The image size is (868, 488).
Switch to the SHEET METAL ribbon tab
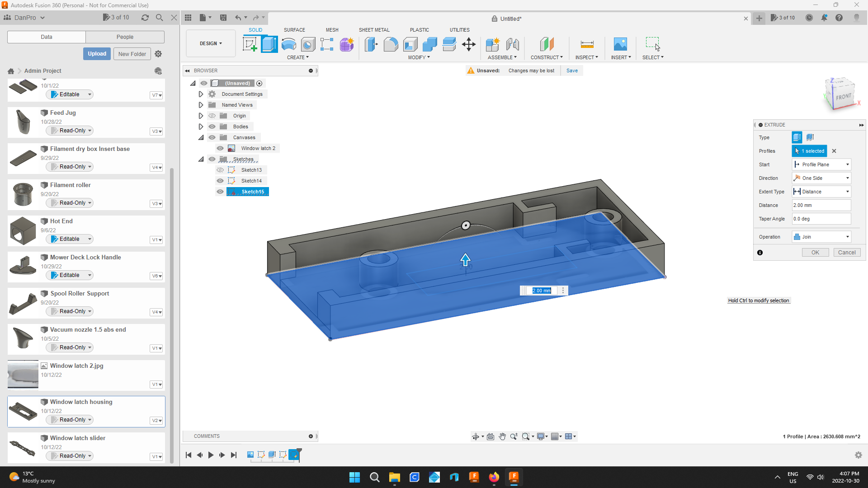[374, 30]
